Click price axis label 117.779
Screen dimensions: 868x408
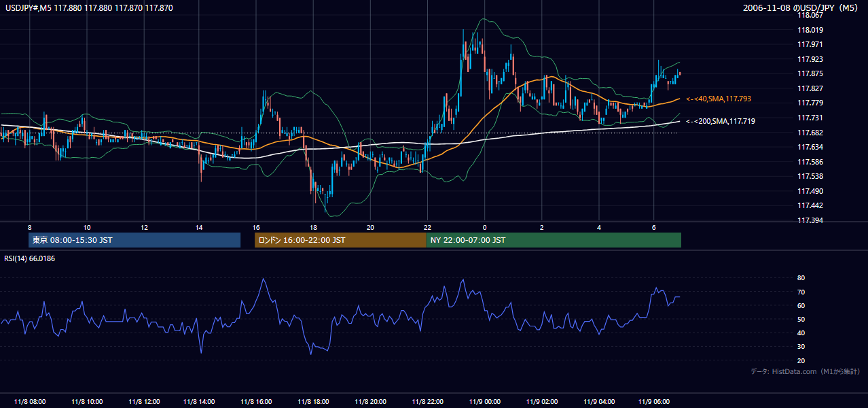(x=810, y=103)
